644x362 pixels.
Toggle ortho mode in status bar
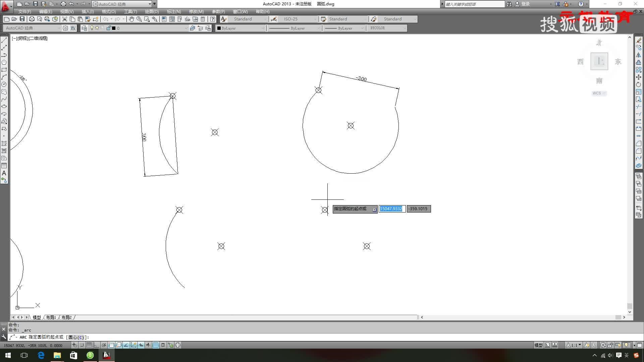point(97,345)
